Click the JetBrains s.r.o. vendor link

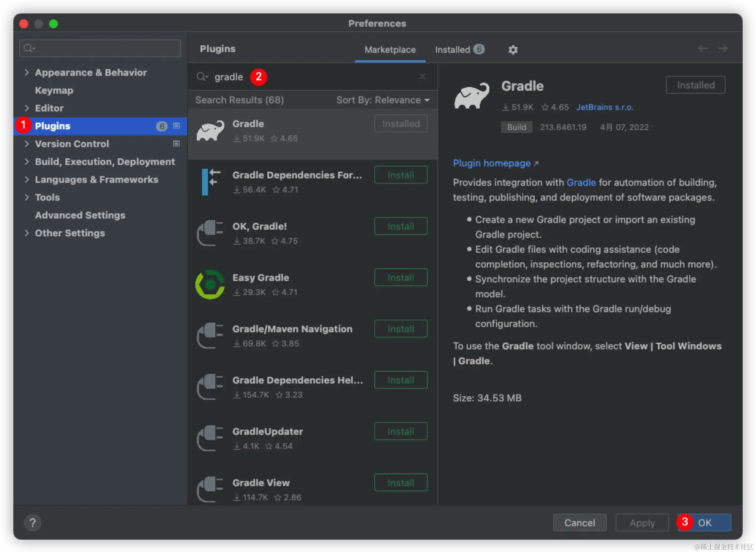point(605,107)
